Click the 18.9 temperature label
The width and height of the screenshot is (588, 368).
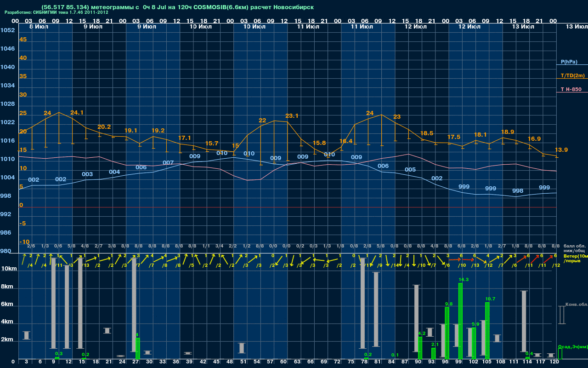(x=508, y=132)
